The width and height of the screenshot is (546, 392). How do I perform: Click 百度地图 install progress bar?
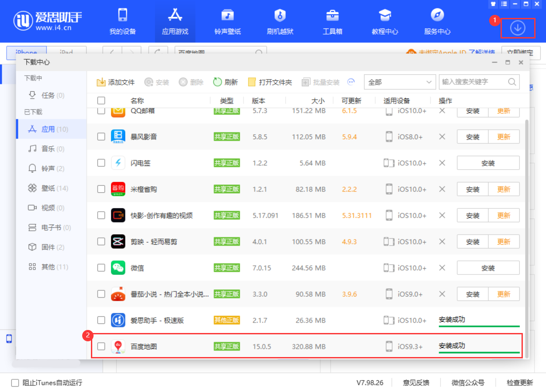479,352
